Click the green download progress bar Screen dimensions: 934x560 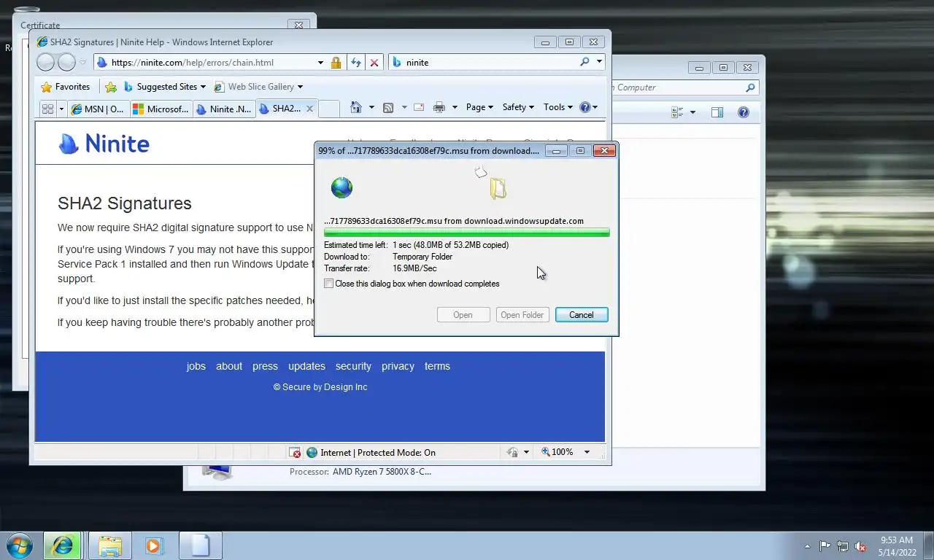point(467,233)
